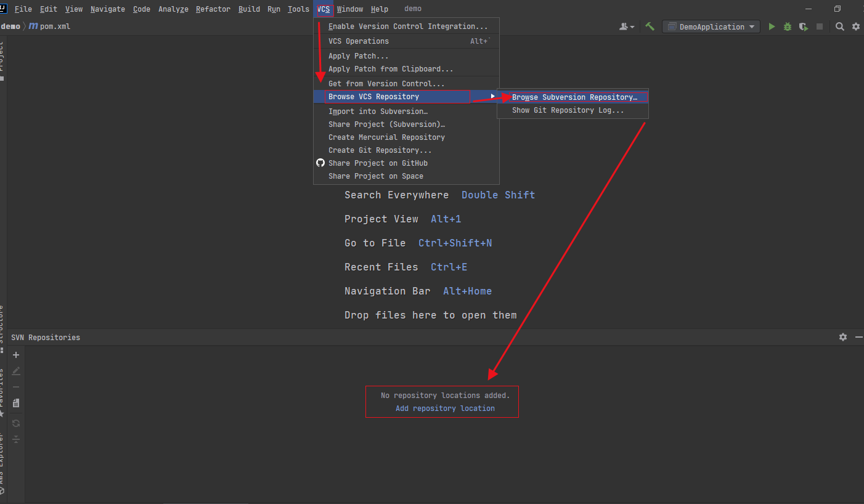Choose Browse Subversion Repository
This screenshot has width=864, height=504.
tap(573, 97)
